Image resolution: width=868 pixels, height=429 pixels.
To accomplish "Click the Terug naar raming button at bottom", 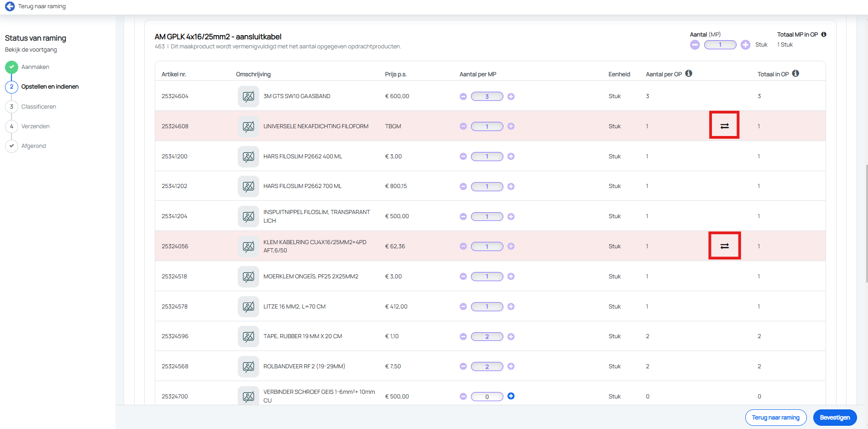I will [x=776, y=418].
